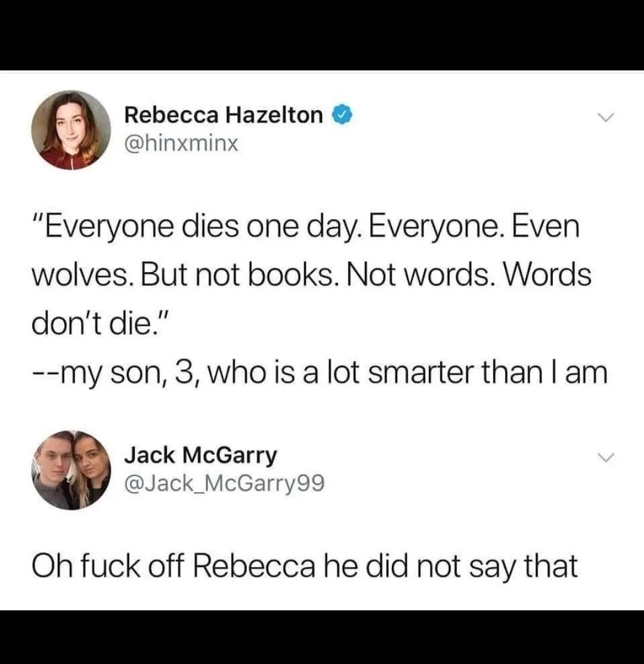Click the black bar below the reply

click(322, 637)
